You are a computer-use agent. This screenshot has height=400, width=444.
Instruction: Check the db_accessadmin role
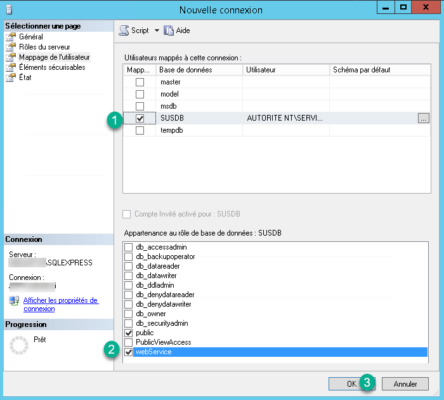click(128, 247)
